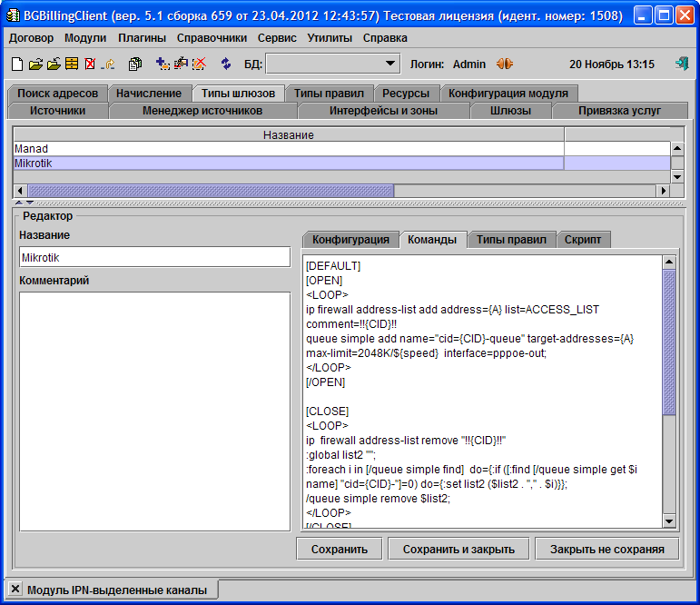
Task: Switch to the Ресурсы tab
Action: (x=406, y=94)
